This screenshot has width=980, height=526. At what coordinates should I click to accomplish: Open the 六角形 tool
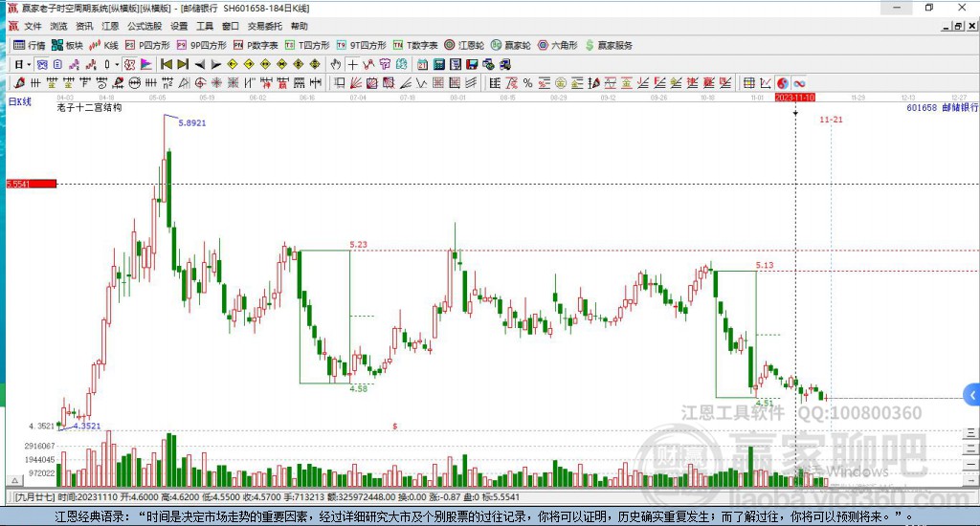pos(558,45)
